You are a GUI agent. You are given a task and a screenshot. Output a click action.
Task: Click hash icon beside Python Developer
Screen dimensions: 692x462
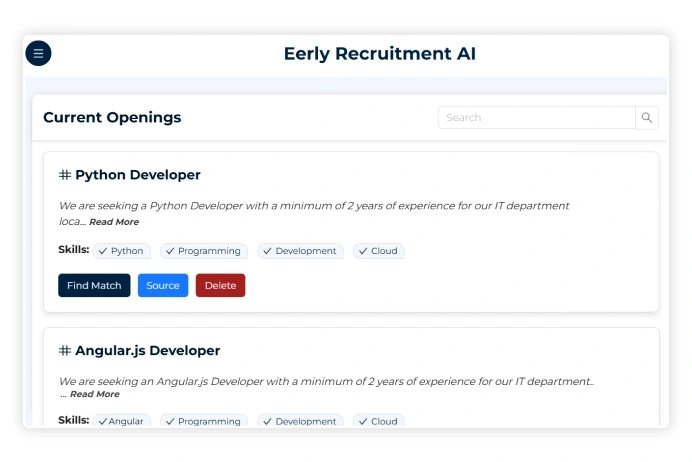pos(65,175)
